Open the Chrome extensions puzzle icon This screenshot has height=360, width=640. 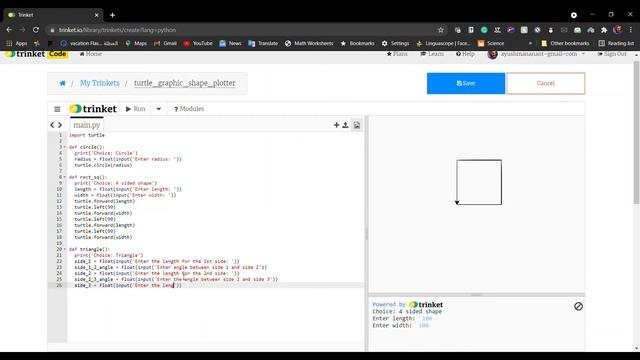coord(604,30)
